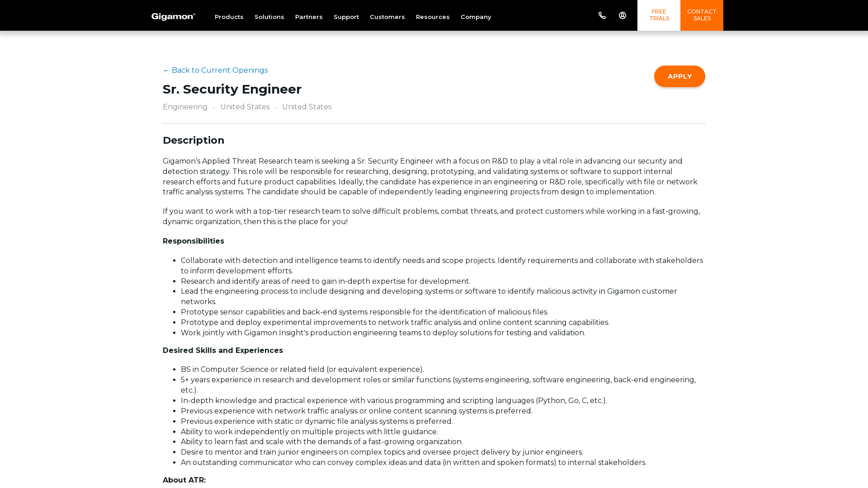Click the Gigamon logo

pyautogui.click(x=173, y=16)
